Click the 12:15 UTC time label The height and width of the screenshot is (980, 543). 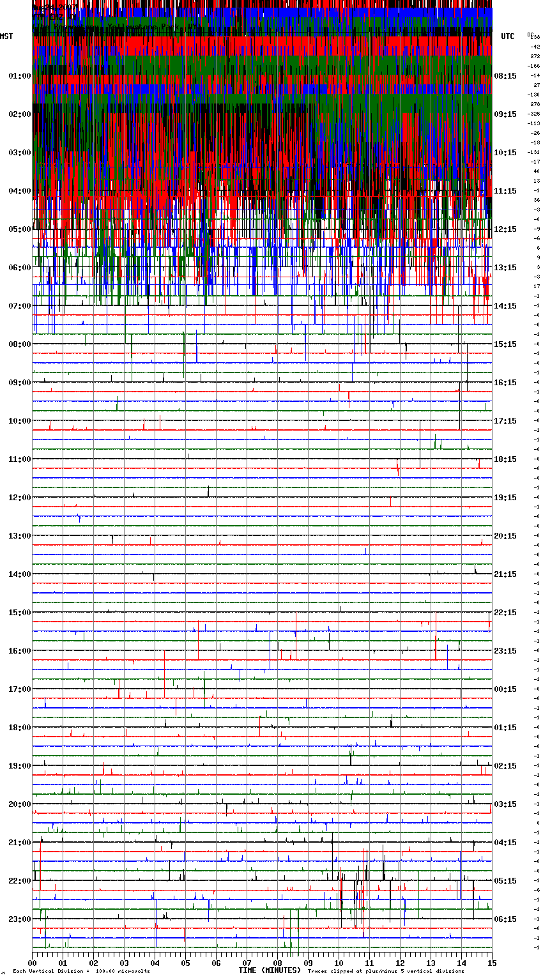click(505, 229)
